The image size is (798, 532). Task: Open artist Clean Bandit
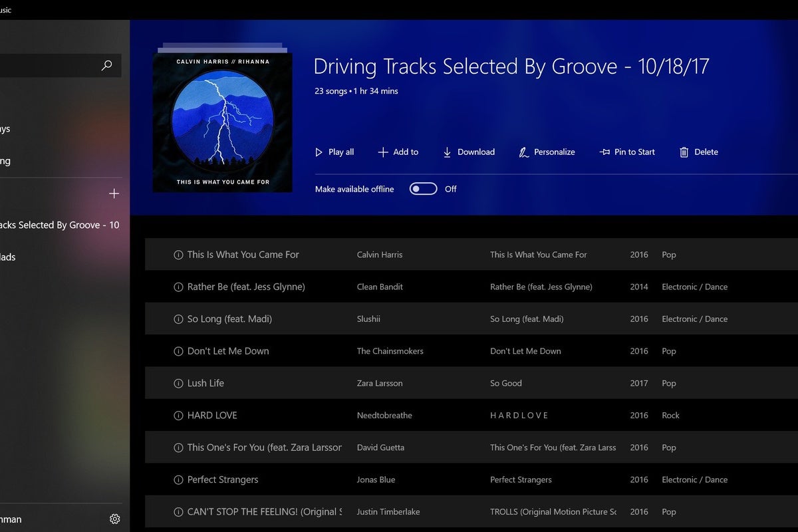(x=380, y=287)
